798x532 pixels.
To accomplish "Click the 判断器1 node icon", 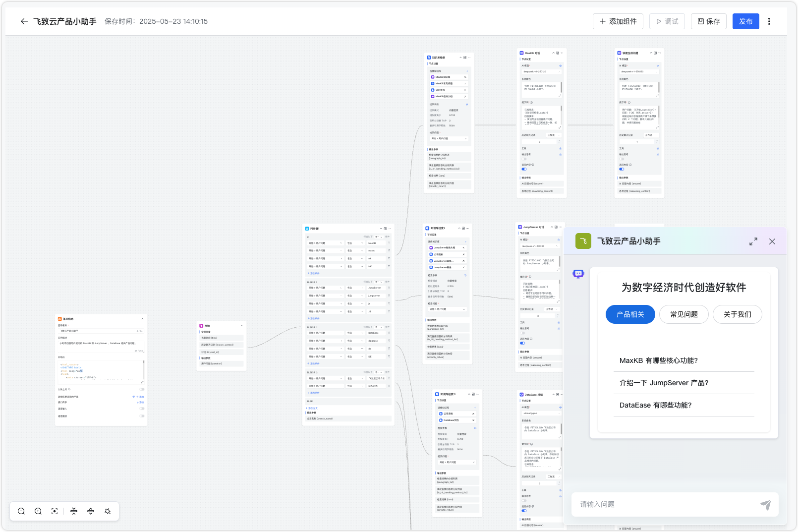I will 307,229.
